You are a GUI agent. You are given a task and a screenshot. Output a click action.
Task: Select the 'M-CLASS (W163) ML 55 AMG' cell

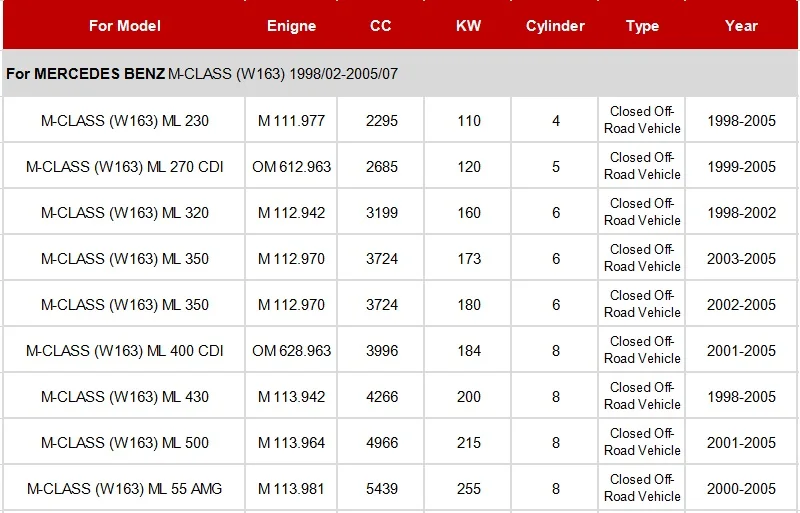(x=124, y=488)
